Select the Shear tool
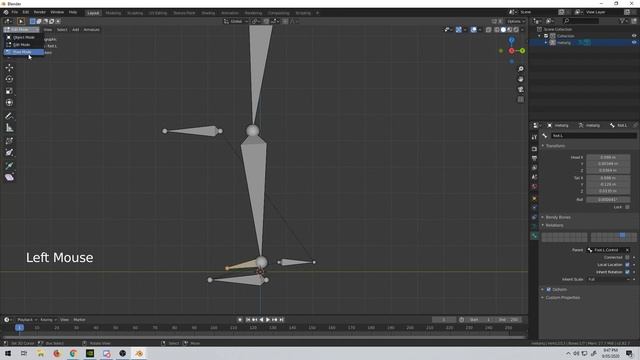 tap(9, 177)
